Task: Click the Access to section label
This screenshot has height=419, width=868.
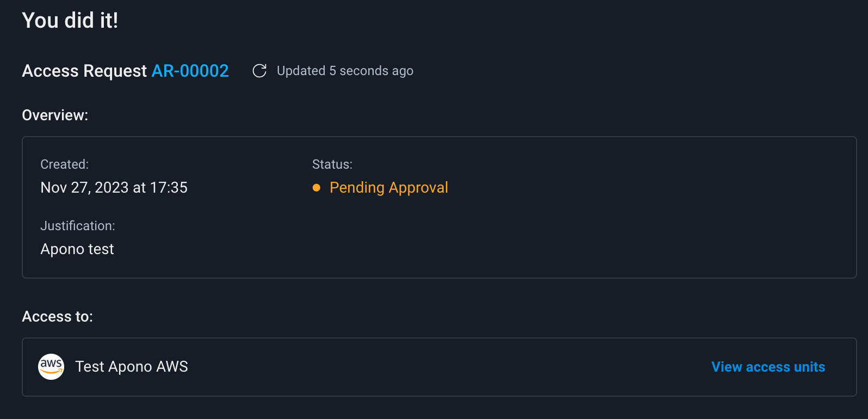Action: coord(57,317)
